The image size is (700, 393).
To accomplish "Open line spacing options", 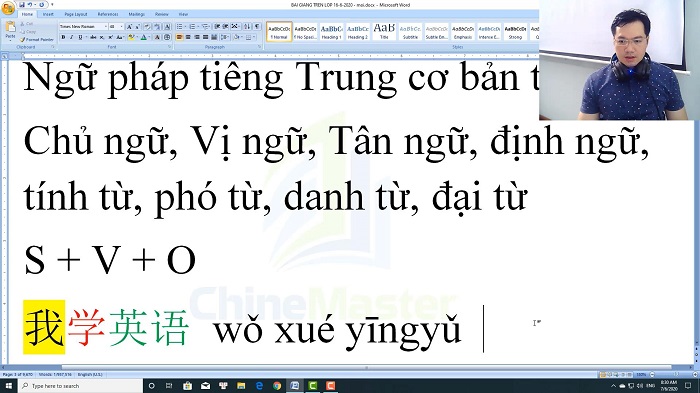I will (225, 37).
